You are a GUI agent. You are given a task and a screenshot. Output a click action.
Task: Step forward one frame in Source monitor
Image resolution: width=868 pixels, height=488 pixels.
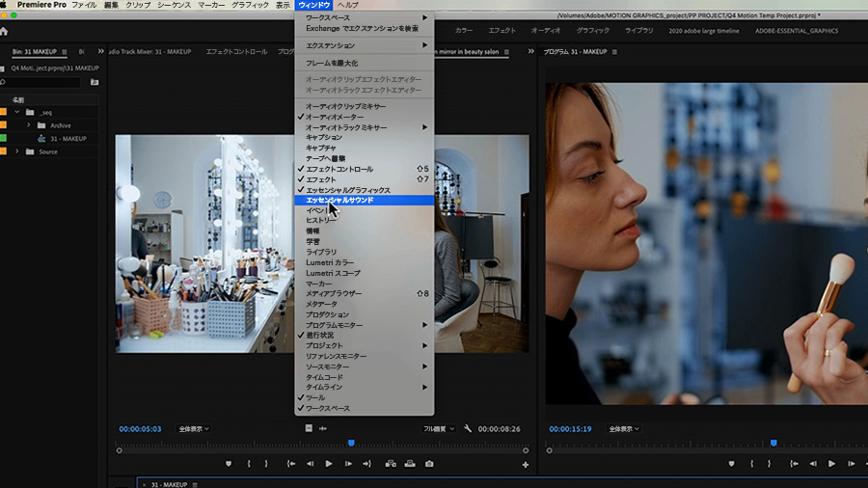click(348, 464)
